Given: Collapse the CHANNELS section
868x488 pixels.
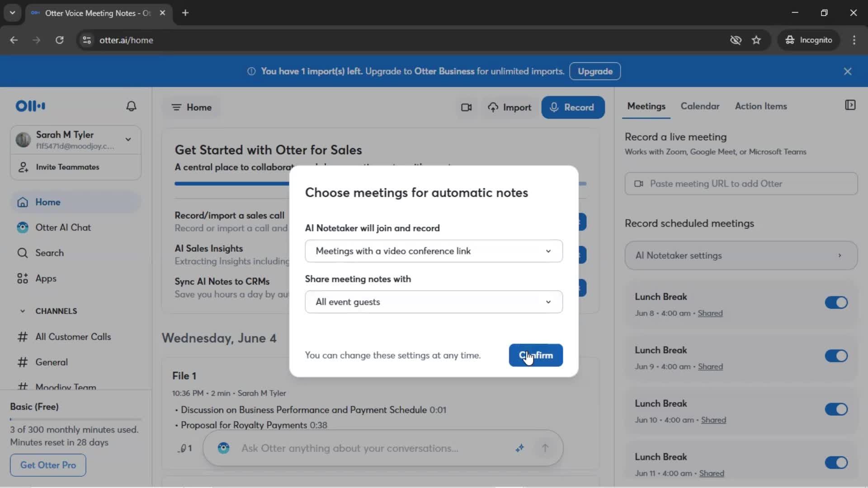Looking at the screenshot, I should tap(23, 311).
